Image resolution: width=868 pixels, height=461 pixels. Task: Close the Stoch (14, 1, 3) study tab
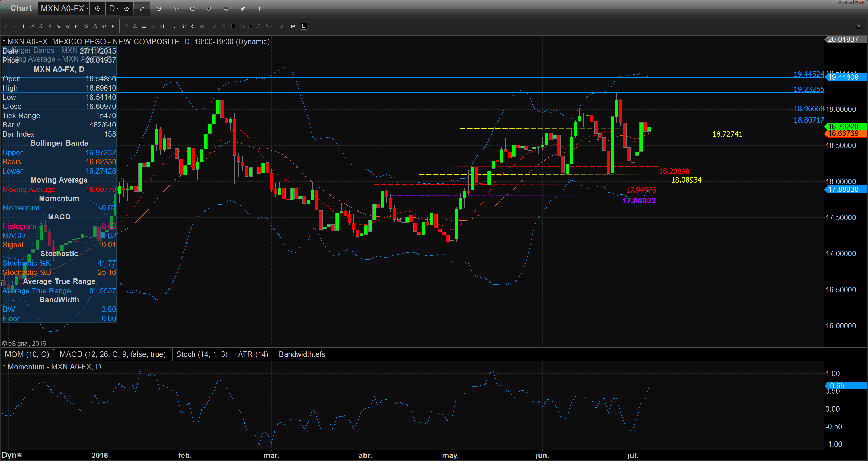click(x=232, y=350)
